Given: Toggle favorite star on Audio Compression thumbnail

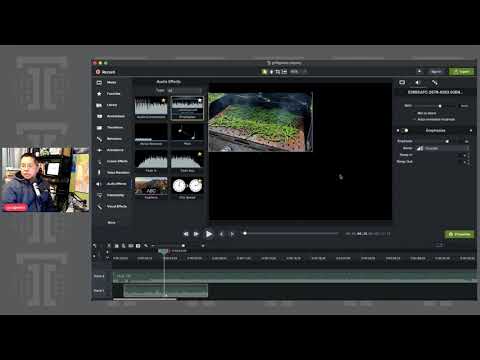Looking at the screenshot, I should (x=164, y=100).
